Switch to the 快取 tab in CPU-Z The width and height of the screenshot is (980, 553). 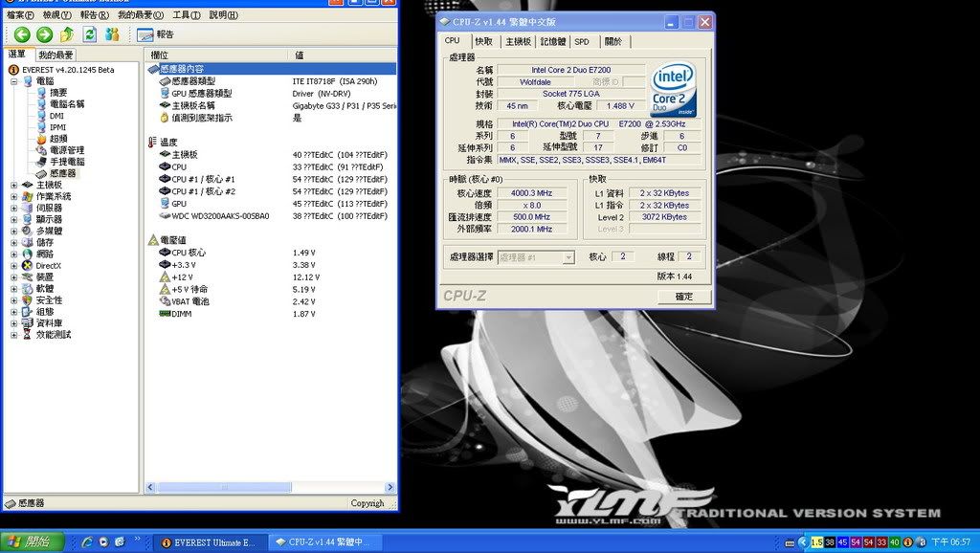483,42
